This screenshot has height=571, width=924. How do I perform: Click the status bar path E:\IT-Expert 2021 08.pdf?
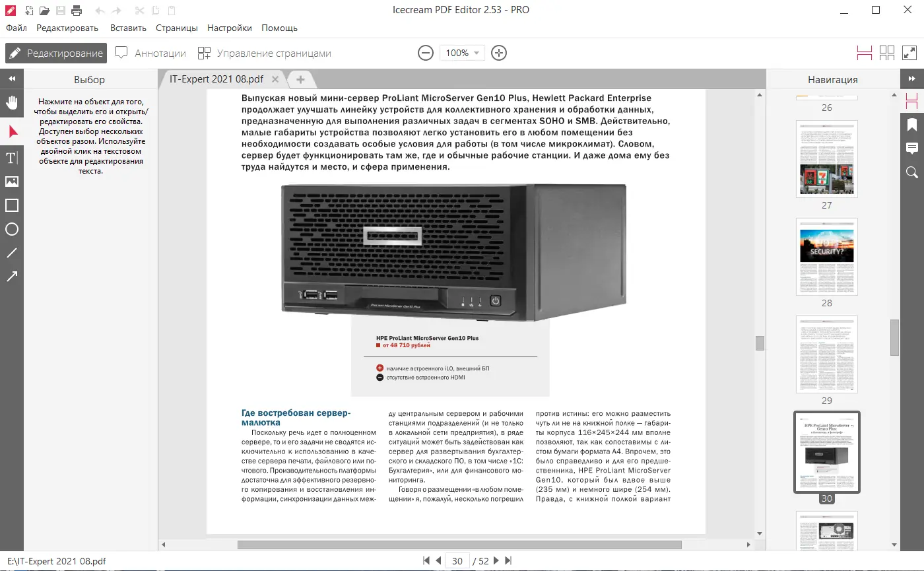coord(57,561)
